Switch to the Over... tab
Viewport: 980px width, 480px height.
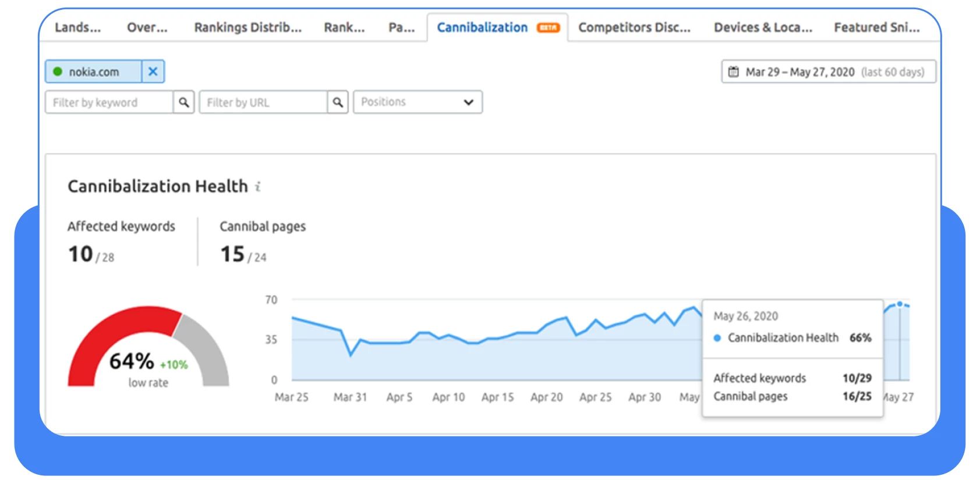(147, 27)
